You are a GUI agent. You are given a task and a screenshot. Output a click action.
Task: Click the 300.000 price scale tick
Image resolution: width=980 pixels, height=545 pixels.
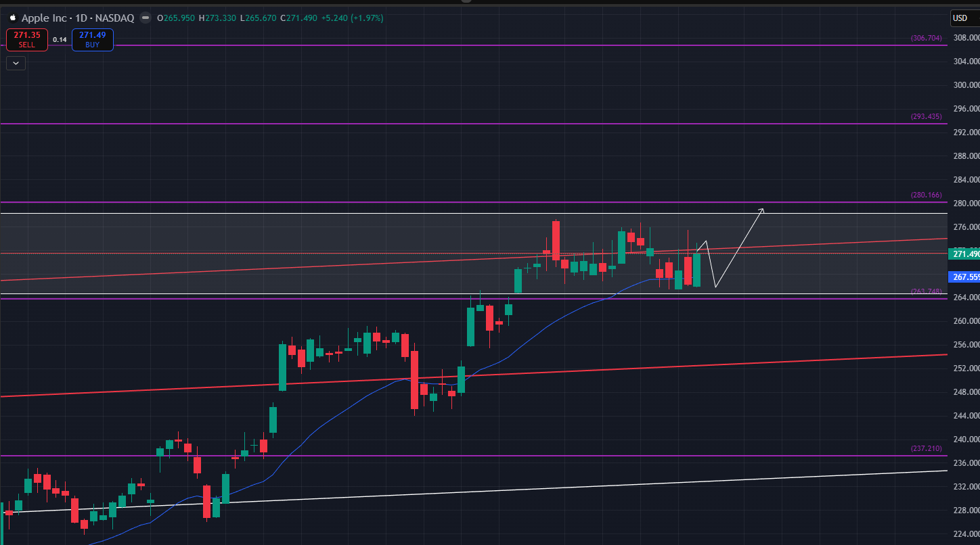966,85
